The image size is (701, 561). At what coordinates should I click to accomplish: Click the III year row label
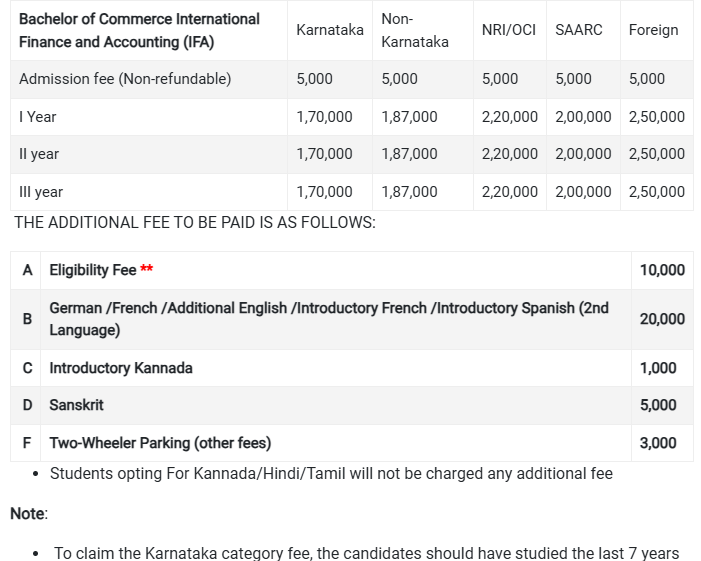point(41,192)
